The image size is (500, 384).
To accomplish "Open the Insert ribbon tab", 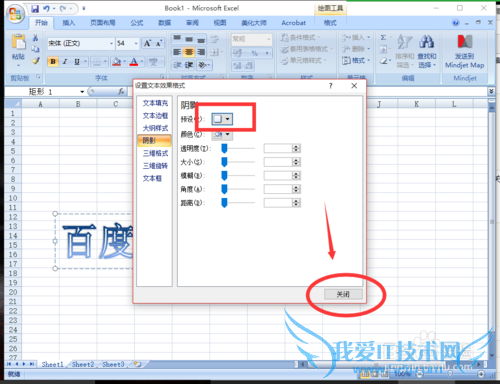I will [x=69, y=23].
